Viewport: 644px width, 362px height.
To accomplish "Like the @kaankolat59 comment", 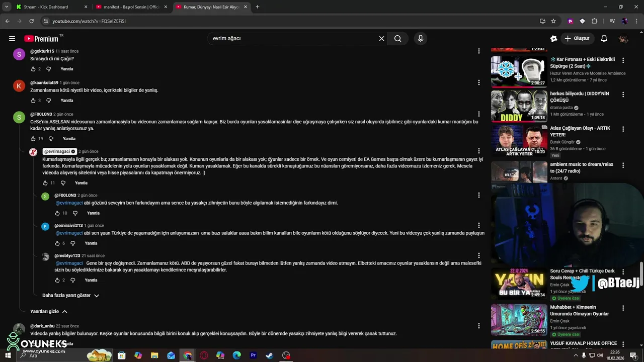I will tap(33, 101).
